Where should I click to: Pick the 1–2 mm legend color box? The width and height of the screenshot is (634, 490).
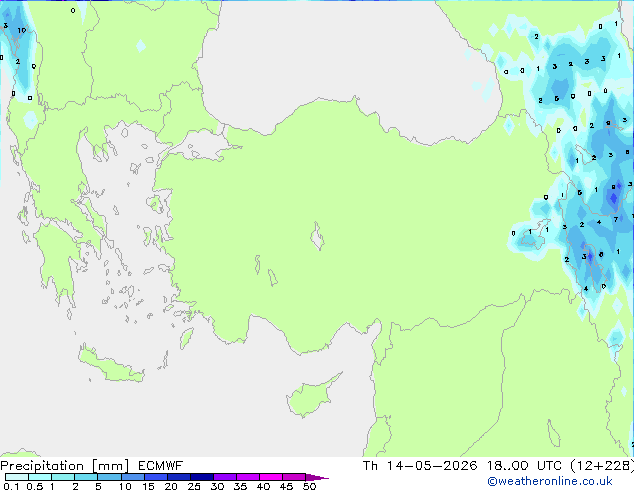coord(63,477)
